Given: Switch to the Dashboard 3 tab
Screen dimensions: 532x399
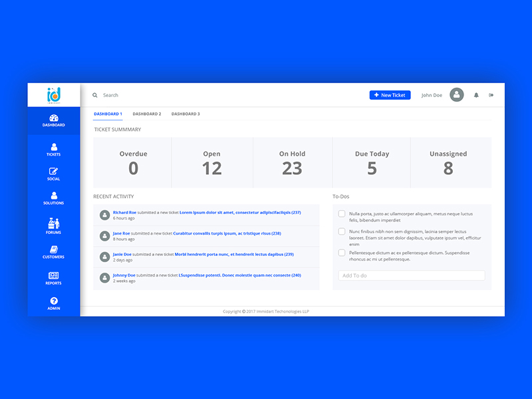Looking at the screenshot, I should click(186, 114).
